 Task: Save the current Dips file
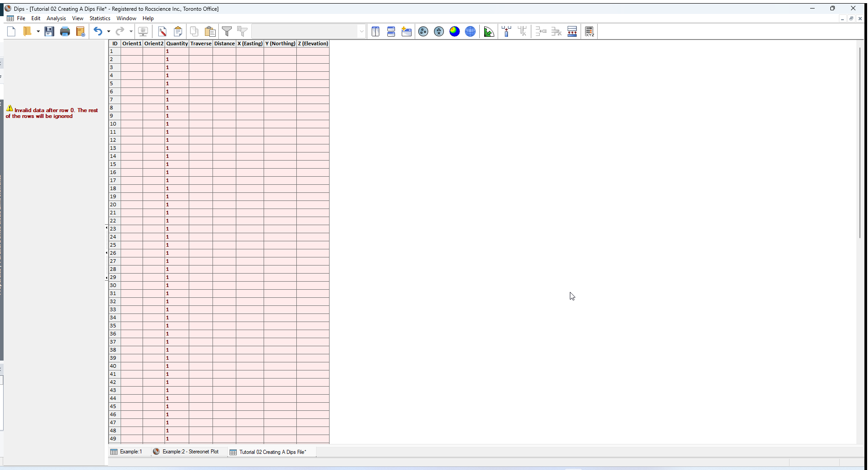(x=49, y=31)
